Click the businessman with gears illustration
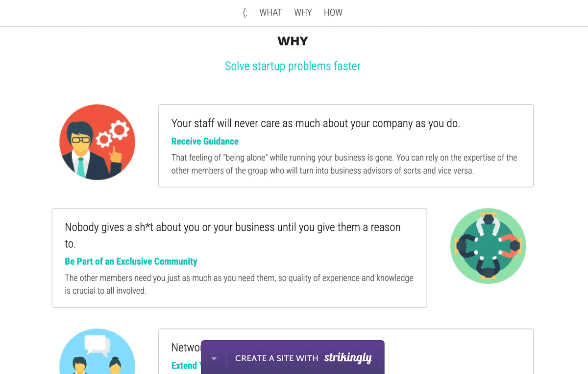 97,142
